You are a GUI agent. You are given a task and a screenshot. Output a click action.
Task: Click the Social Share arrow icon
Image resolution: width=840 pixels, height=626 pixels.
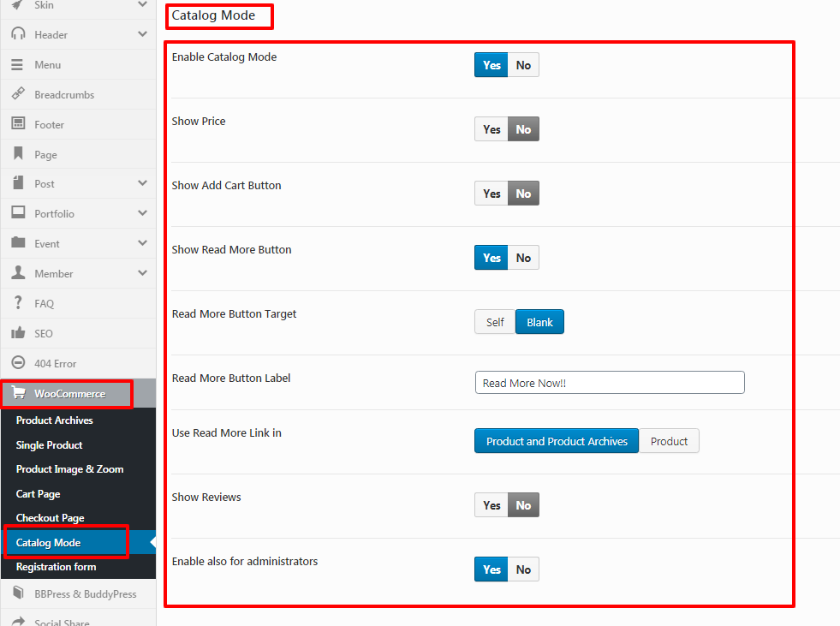click(x=18, y=621)
